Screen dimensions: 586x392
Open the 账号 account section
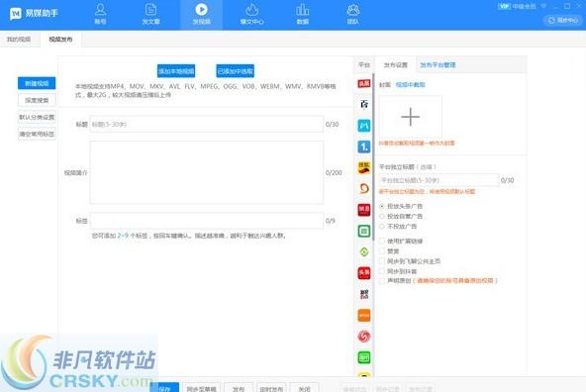[100, 14]
